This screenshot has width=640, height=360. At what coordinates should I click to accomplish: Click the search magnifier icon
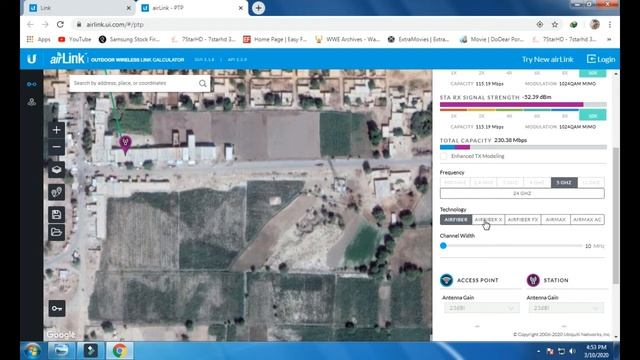[202, 83]
